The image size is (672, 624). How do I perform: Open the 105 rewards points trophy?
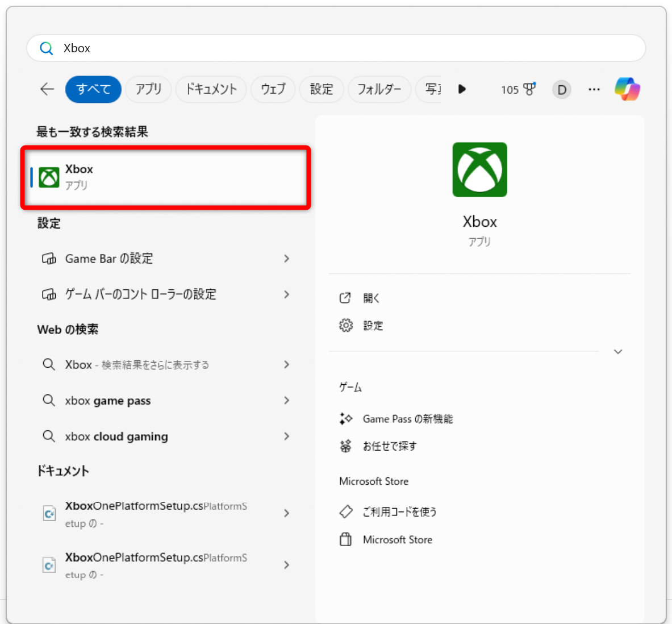519,89
